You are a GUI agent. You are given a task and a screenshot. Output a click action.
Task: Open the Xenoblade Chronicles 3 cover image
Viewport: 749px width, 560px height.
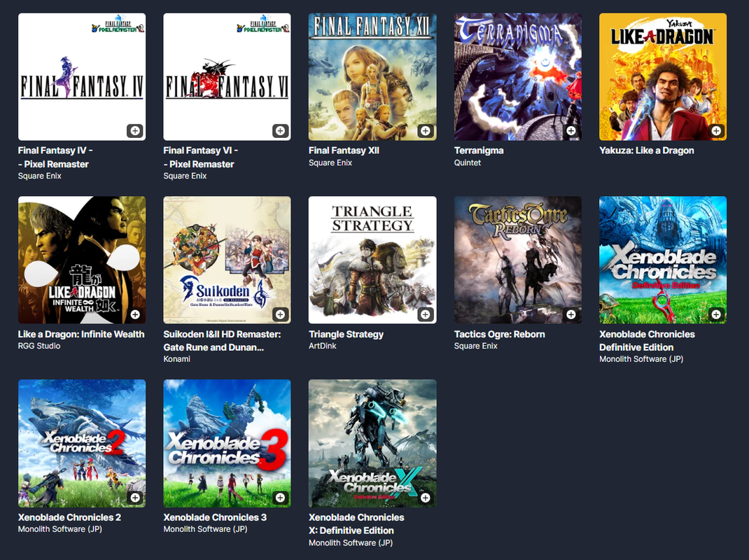click(x=227, y=443)
